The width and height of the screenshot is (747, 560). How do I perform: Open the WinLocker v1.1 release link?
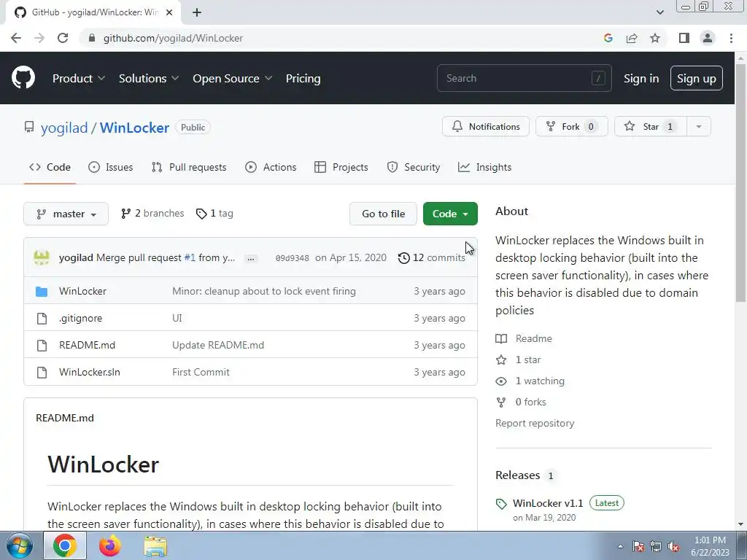(x=548, y=503)
